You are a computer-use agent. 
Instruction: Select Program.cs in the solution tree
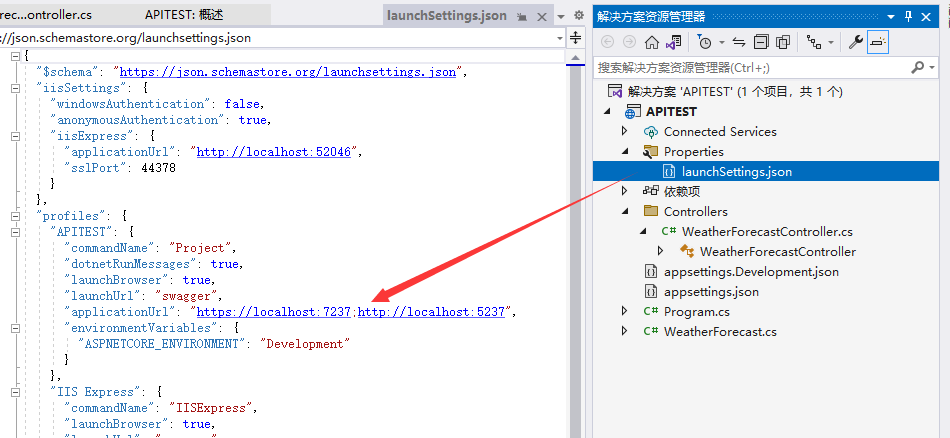697,312
